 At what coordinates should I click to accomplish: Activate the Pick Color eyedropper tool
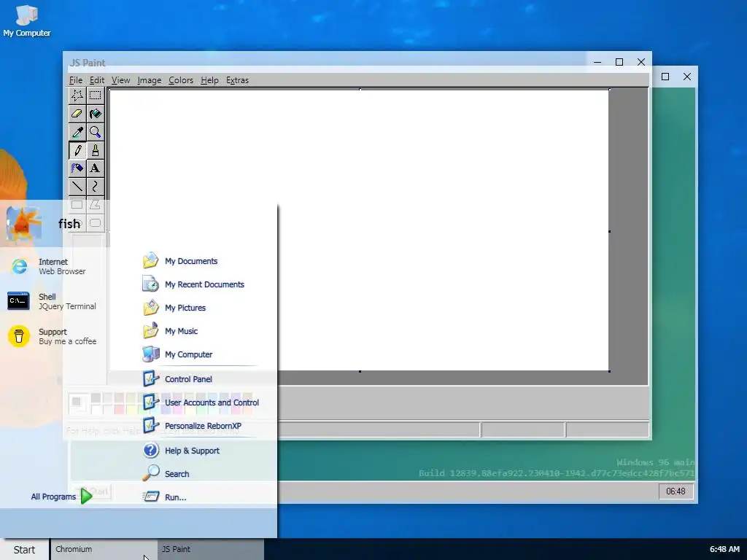(77, 132)
